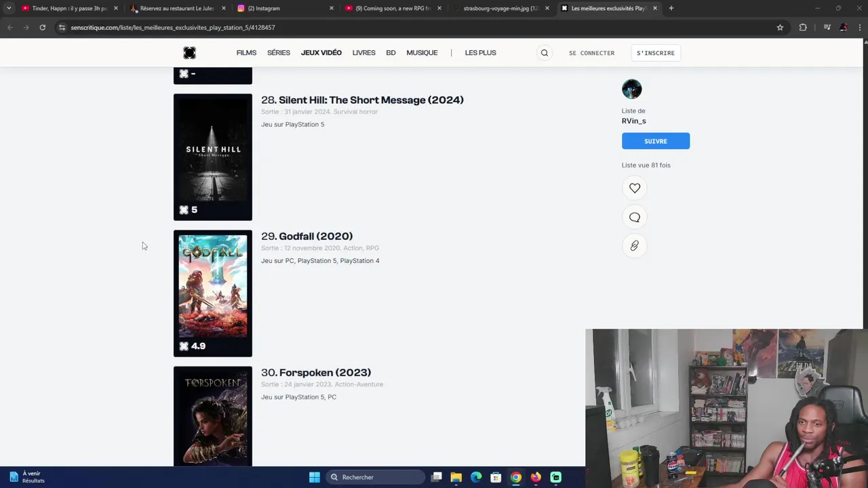This screenshot has width=868, height=488.
Task: Open the Forspoken poster thumbnail
Action: [x=212, y=415]
